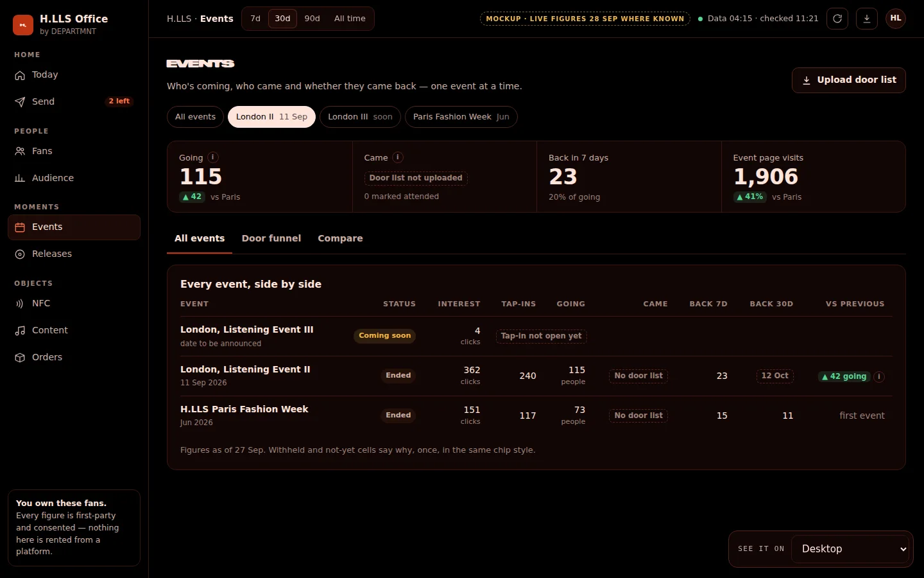Open Audience via the bar chart icon
The image size is (924, 578).
pos(20,179)
